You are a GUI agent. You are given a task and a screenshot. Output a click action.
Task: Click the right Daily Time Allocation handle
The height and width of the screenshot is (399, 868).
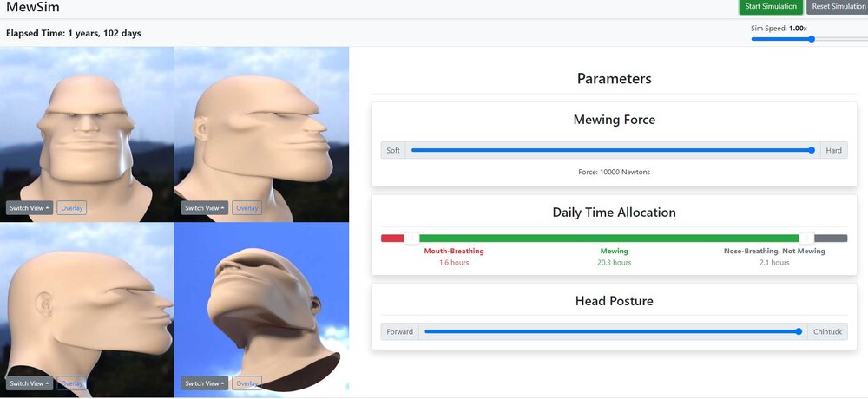tap(806, 238)
